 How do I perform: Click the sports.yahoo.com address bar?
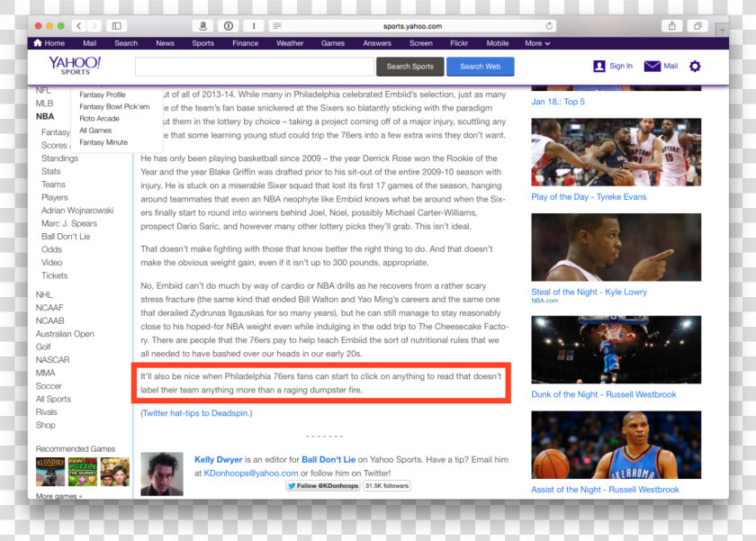point(413,26)
